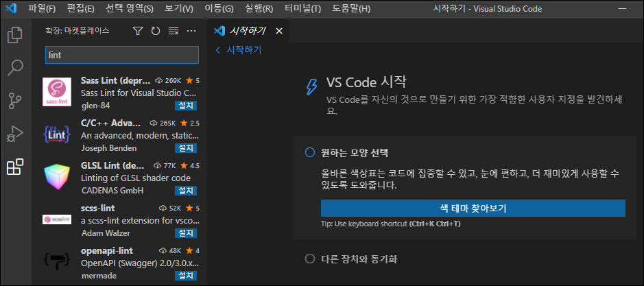Click the scss-lint download count 52K

click(x=169, y=208)
